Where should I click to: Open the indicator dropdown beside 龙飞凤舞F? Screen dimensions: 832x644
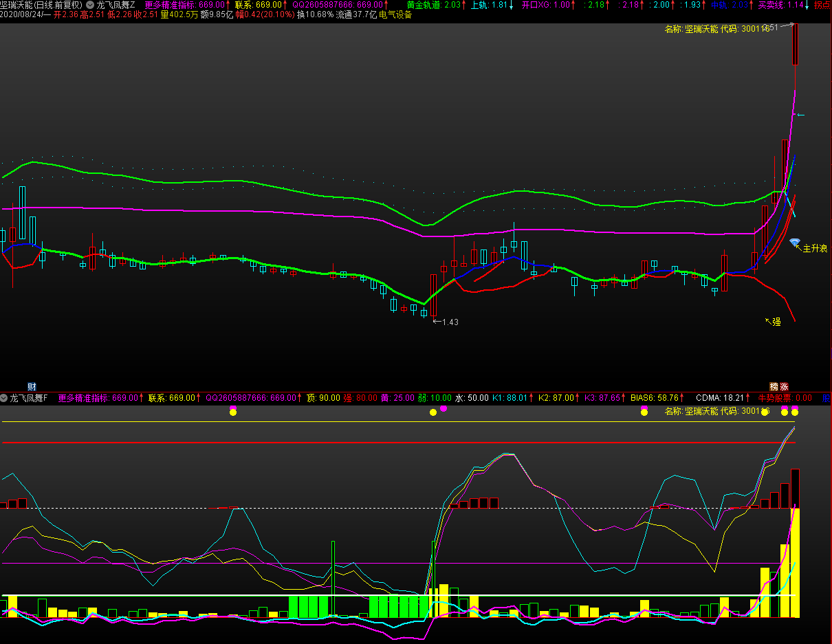[4, 398]
